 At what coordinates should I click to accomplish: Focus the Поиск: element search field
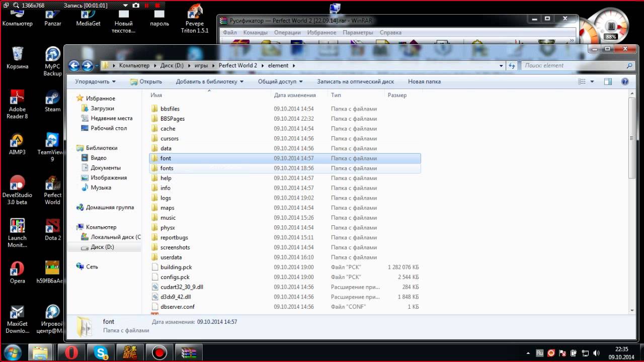coord(579,65)
